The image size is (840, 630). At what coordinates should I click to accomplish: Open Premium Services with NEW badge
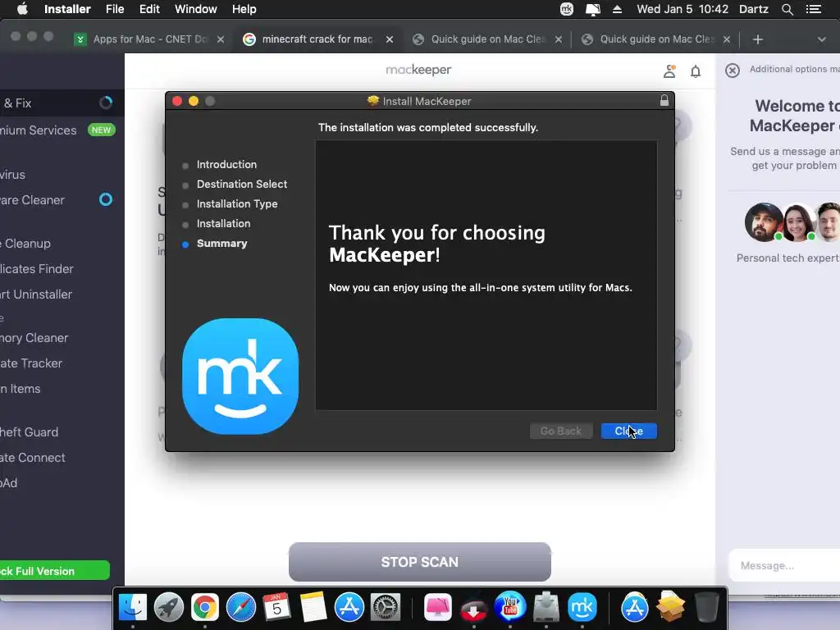62,130
